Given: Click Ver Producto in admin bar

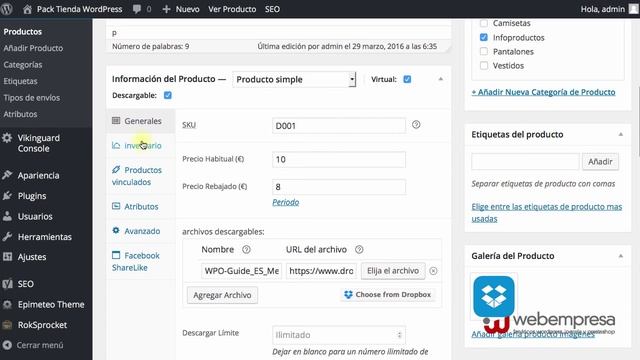Looking at the screenshot, I should click(x=232, y=9).
